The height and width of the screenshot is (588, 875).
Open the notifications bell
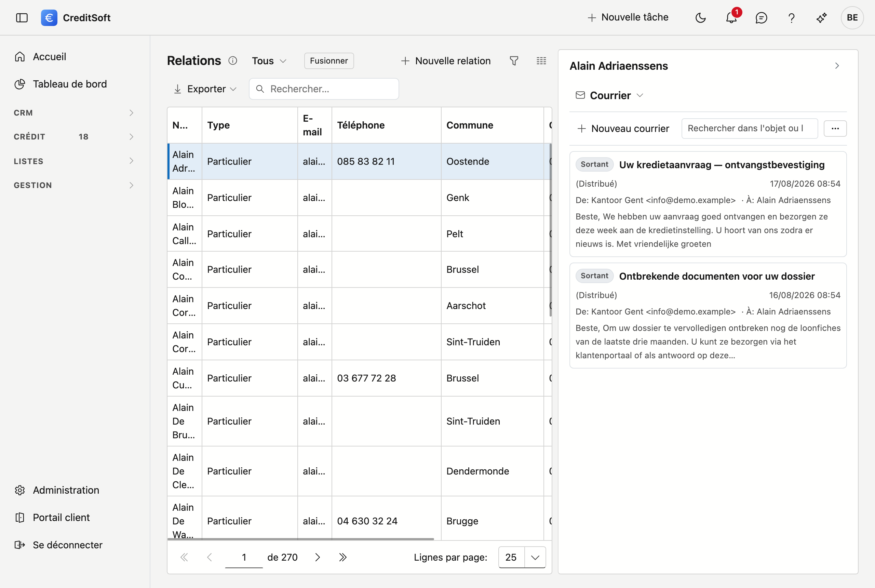pyautogui.click(x=731, y=18)
